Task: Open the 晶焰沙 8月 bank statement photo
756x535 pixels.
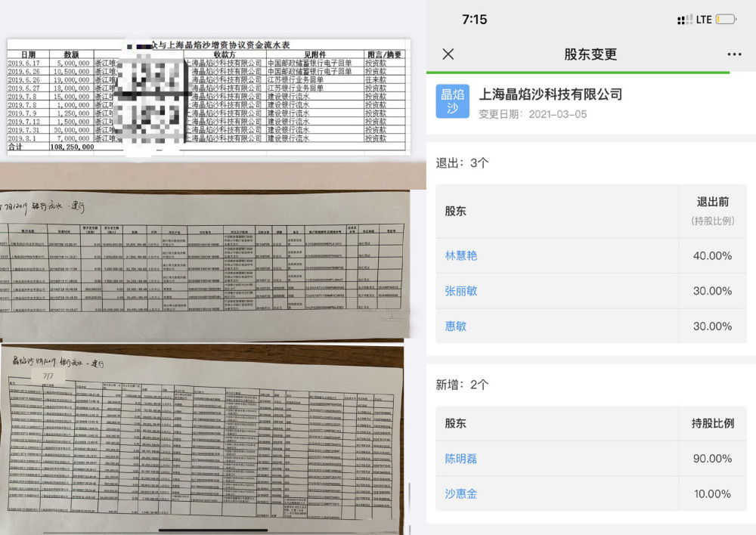Action: point(203,440)
